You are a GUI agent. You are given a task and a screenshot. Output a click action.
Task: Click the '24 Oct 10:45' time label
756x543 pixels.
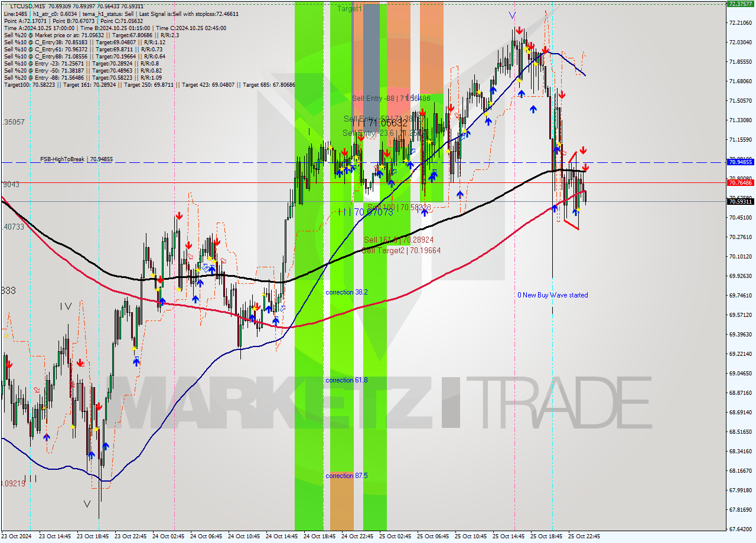click(x=245, y=537)
